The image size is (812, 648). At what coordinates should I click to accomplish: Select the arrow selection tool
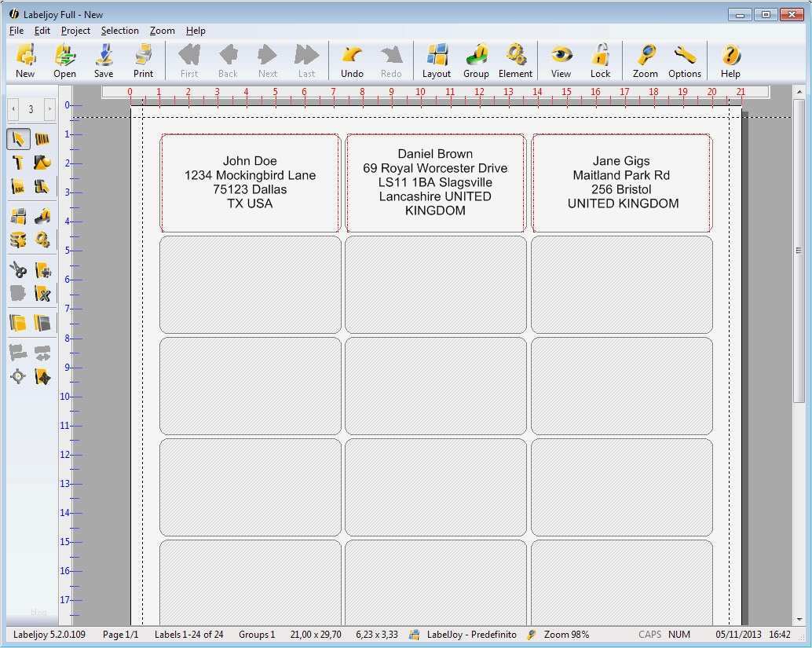[x=16, y=138]
